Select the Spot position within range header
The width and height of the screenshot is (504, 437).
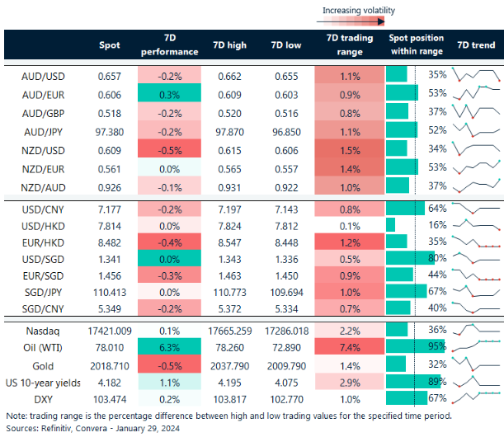(x=416, y=45)
